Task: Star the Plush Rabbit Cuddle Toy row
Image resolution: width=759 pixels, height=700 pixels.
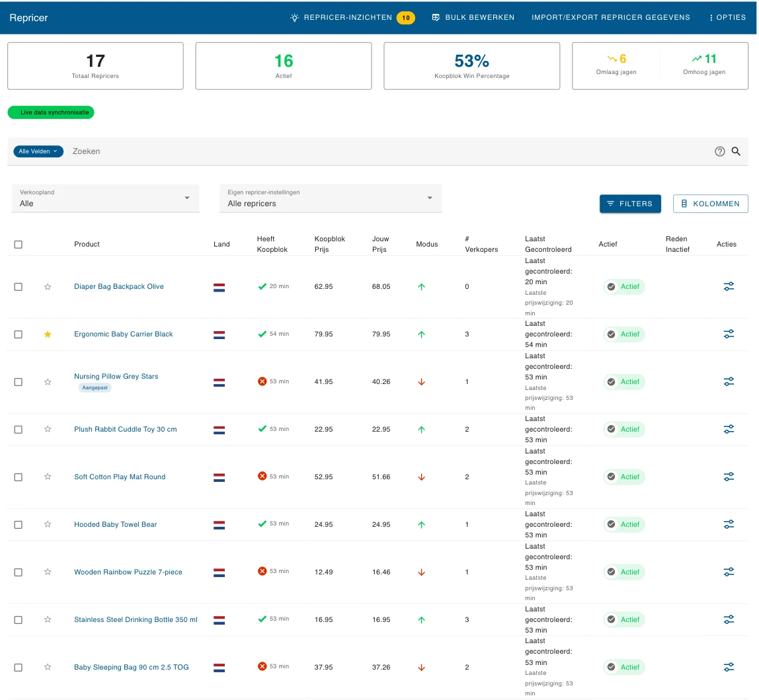Action: [48, 429]
